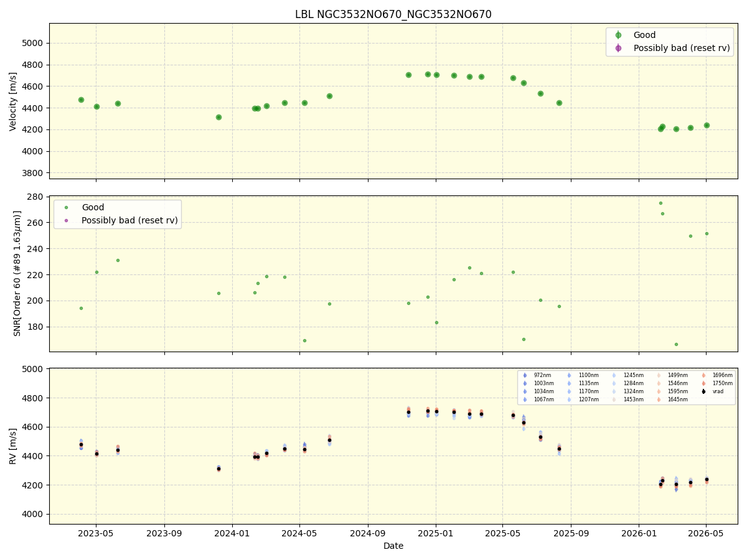Select the 1003nm legend marker
The width and height of the screenshot is (747, 560).
click(x=525, y=383)
